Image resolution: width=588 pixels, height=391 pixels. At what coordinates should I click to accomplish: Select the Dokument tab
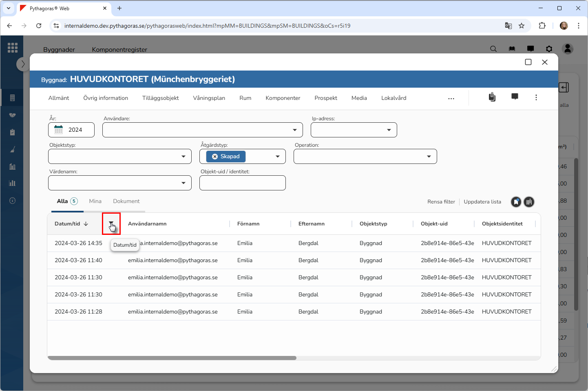(x=126, y=201)
